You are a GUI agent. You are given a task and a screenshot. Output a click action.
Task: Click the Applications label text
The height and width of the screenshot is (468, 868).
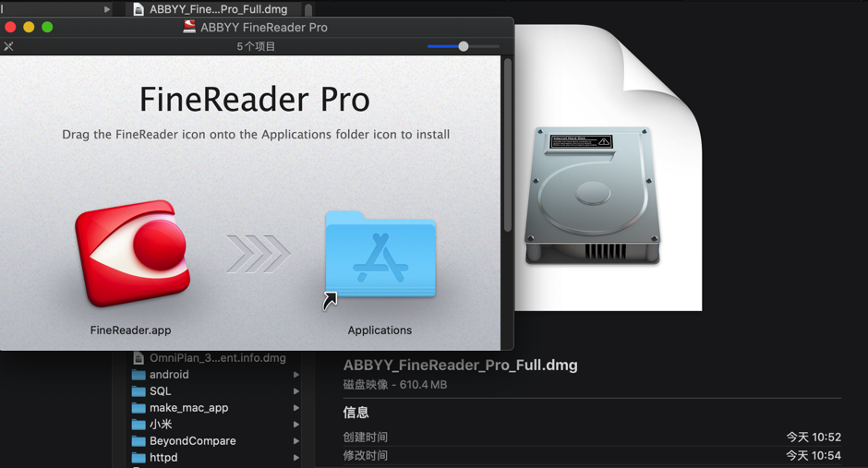pos(380,330)
